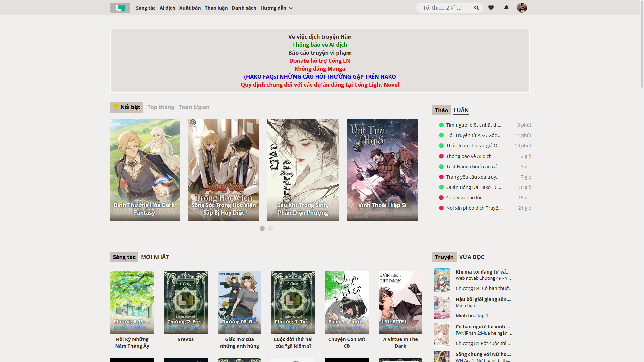Open the Thông báo về AI dịch announcement link

pos(320,45)
